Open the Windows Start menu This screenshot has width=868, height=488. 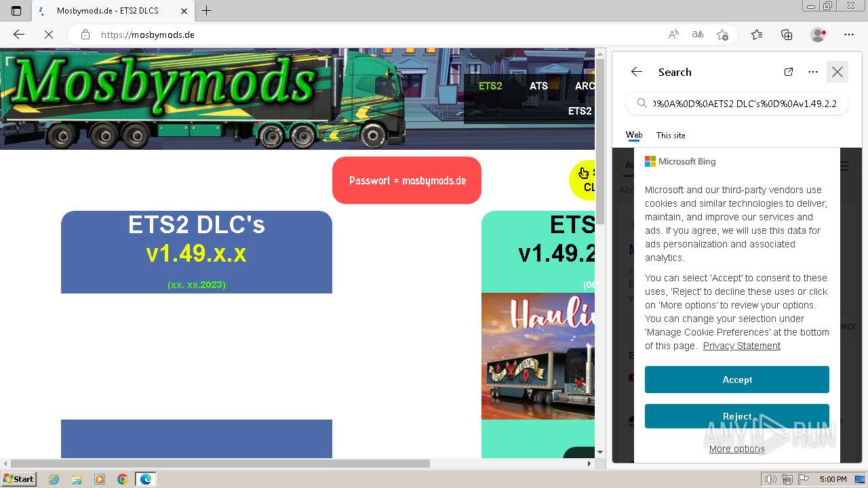[18, 479]
